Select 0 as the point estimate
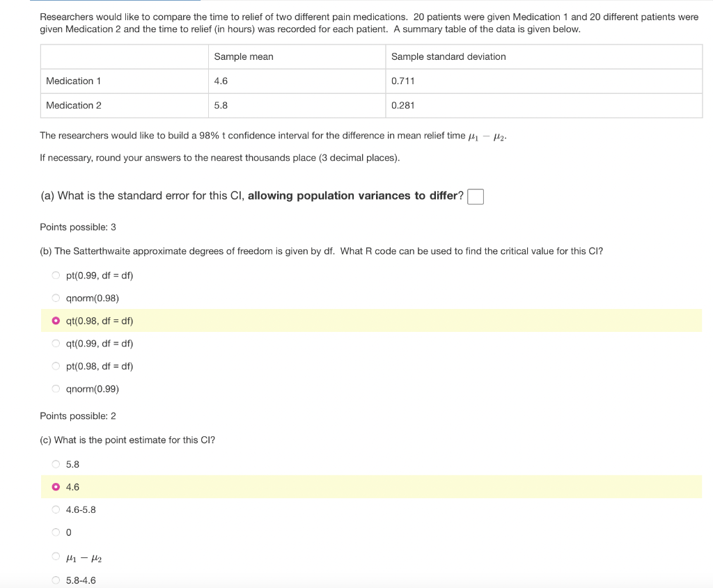The width and height of the screenshot is (713, 588). click(55, 532)
